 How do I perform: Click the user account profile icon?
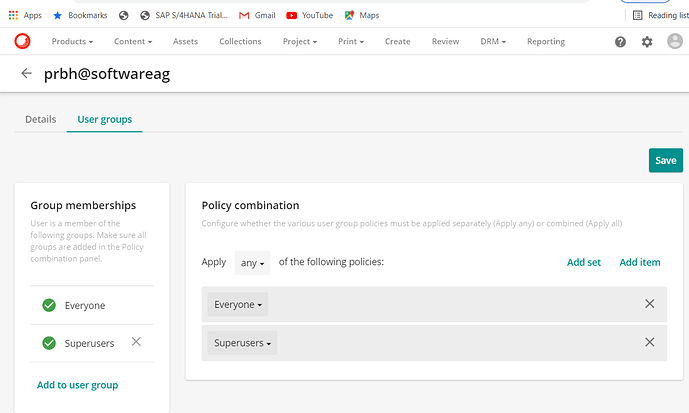674,42
